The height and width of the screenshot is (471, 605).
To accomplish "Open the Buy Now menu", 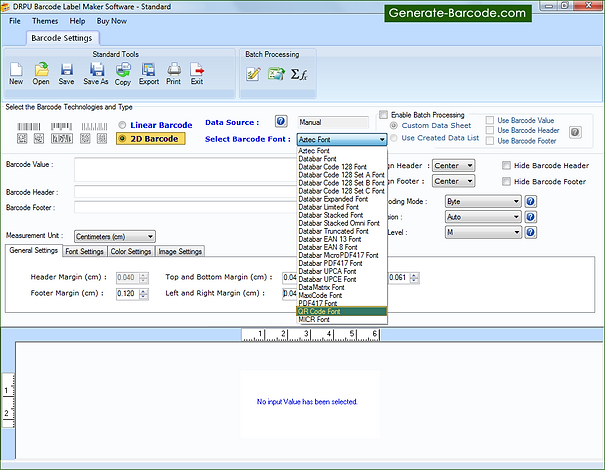I will (x=112, y=21).
